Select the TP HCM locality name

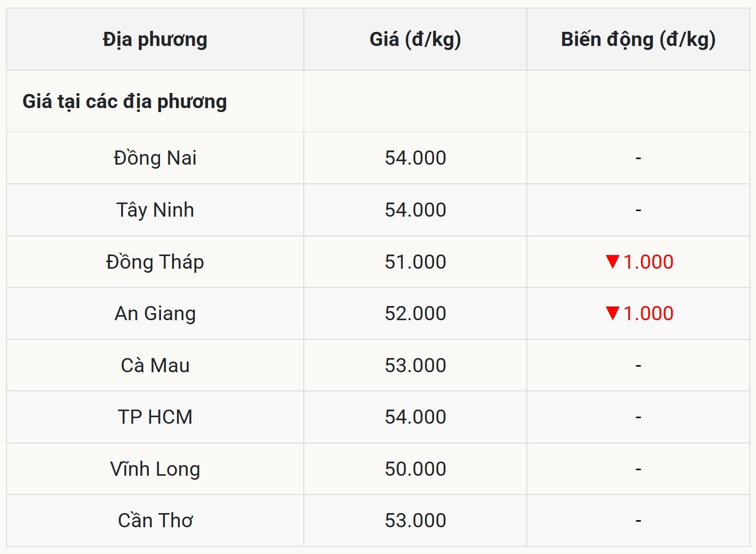coord(155,417)
